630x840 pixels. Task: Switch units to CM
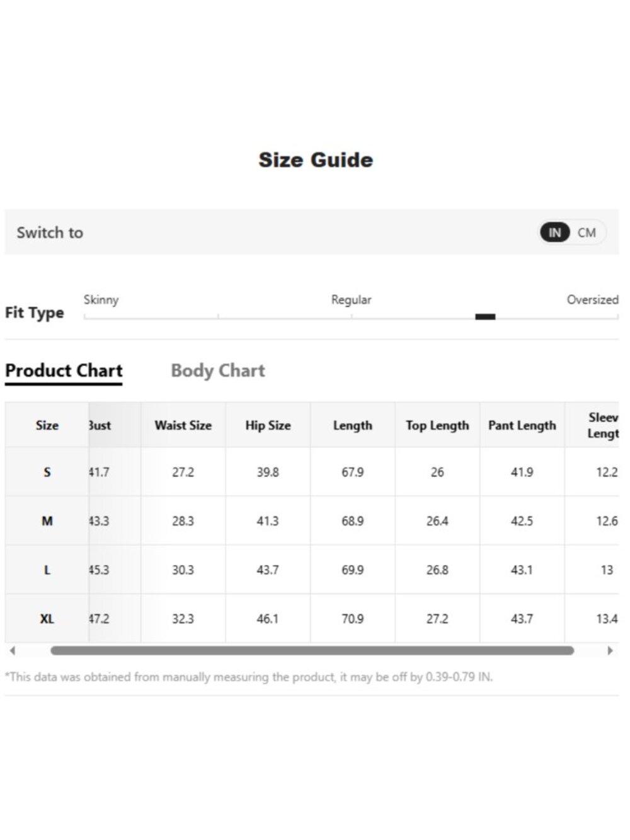click(x=587, y=233)
